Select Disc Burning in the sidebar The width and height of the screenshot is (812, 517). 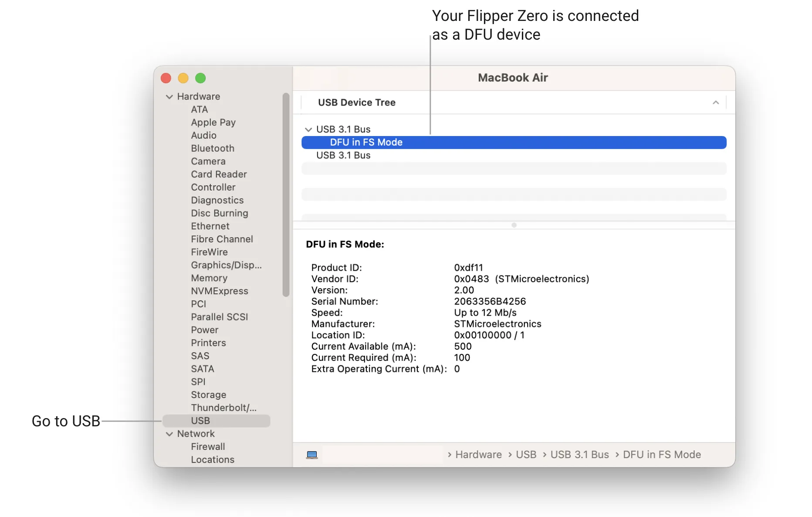[x=220, y=213]
